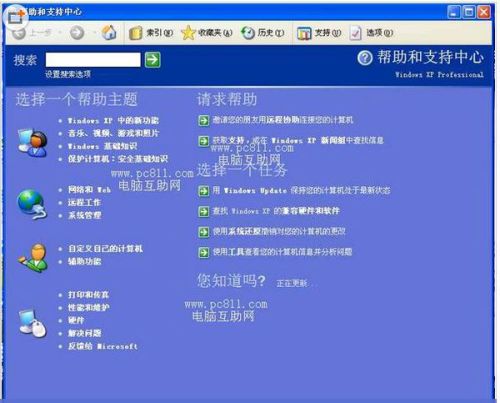The height and width of the screenshot is (403, 500).
Task: Open 自定义自己的计算机 topic
Action: click(105, 249)
